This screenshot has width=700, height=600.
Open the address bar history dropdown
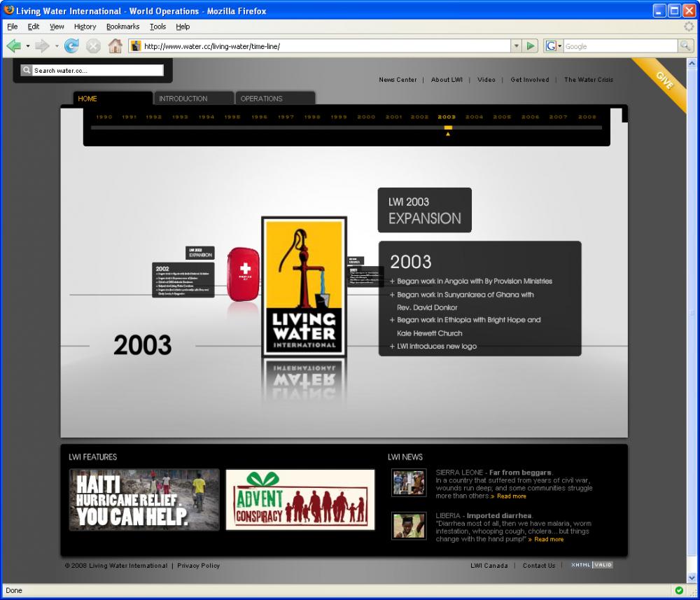coord(517,46)
